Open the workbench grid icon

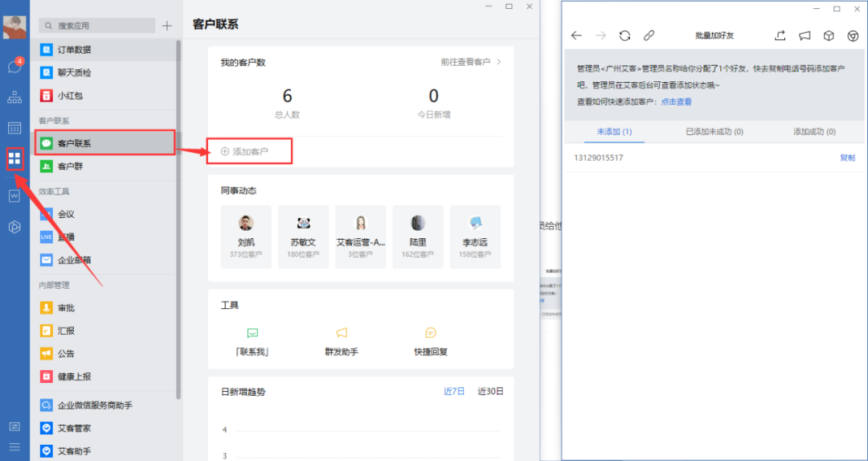(14, 158)
